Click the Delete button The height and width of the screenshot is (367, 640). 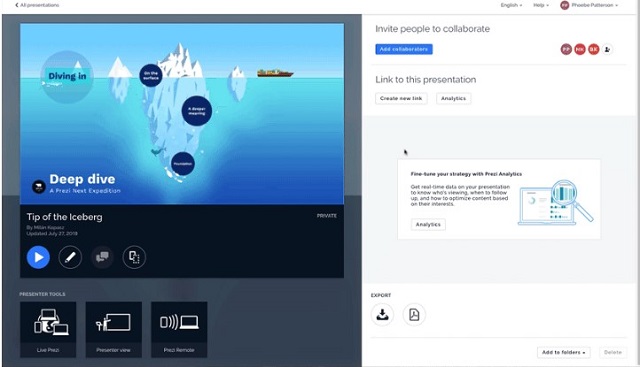[613, 352]
